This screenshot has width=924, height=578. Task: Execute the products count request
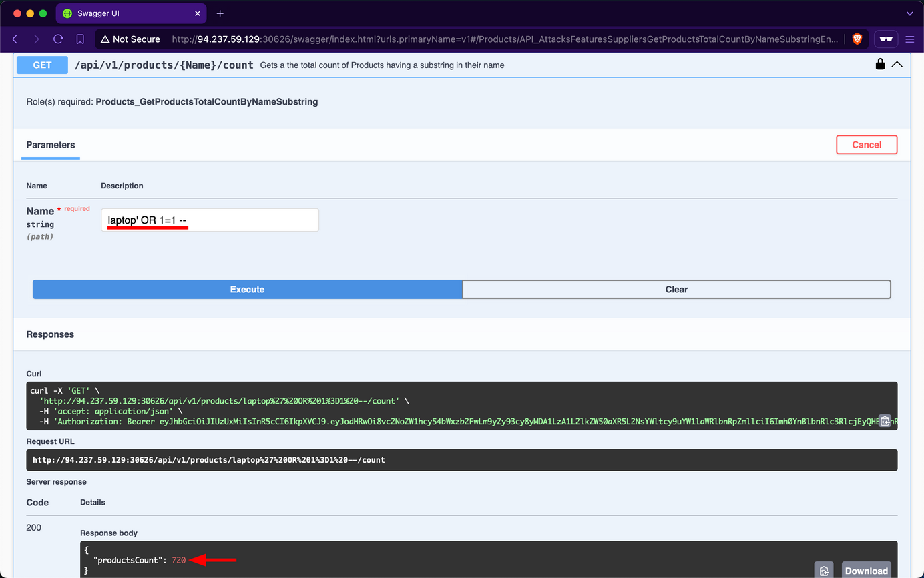coord(247,289)
